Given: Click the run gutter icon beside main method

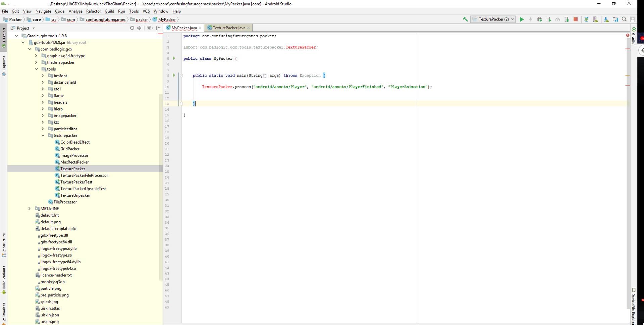Looking at the screenshot, I should click(x=174, y=75).
